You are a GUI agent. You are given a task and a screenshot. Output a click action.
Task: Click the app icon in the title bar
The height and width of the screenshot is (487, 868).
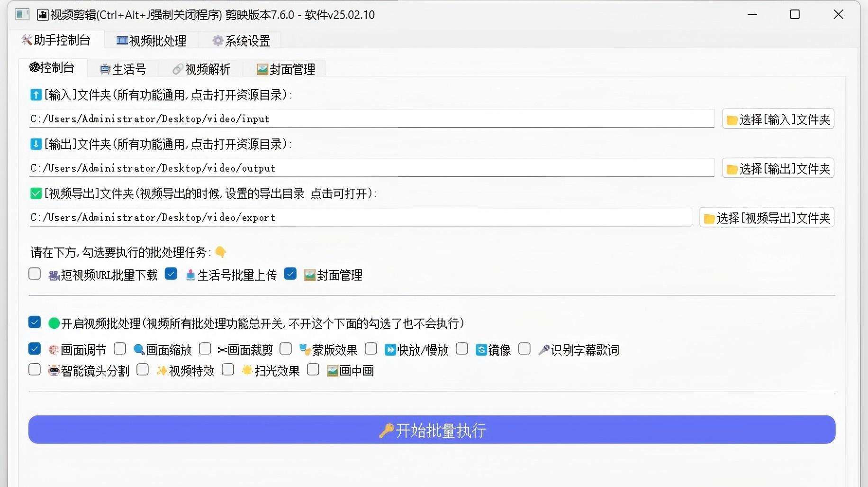click(22, 14)
